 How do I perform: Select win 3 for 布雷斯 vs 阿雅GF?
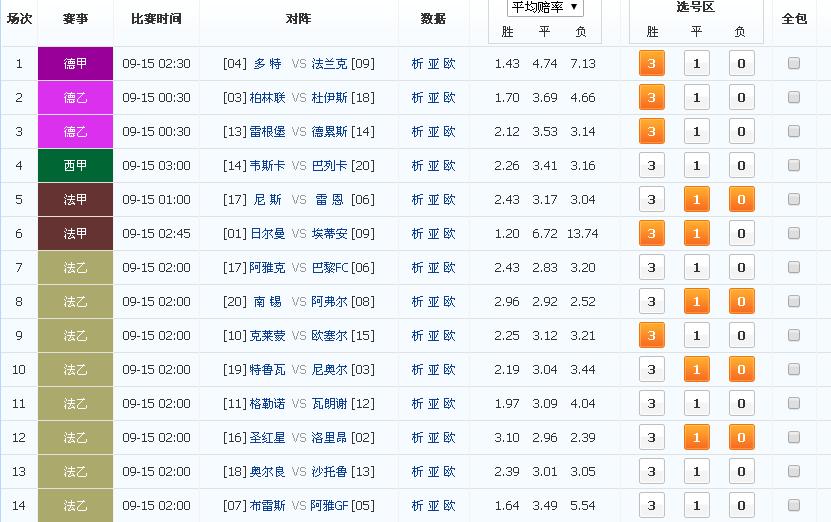pos(652,506)
